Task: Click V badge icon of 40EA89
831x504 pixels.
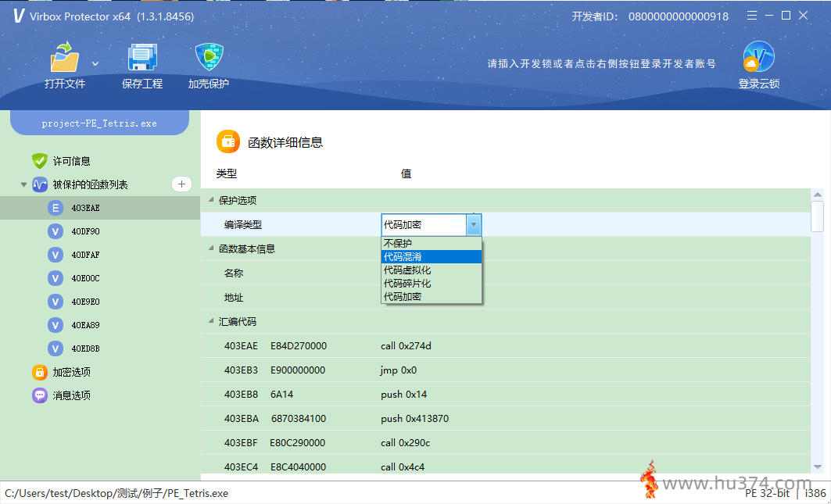Action: 56,325
